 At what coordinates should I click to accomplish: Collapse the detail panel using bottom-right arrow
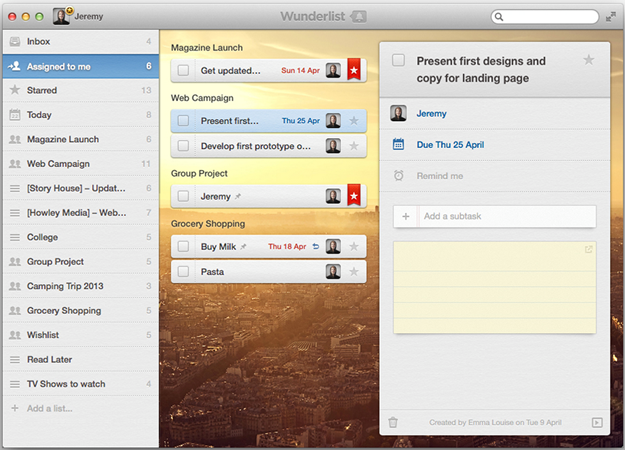pos(596,422)
